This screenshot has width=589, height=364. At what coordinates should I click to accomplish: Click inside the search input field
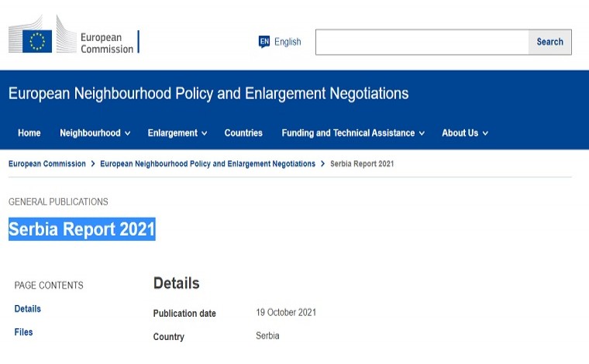click(x=422, y=42)
